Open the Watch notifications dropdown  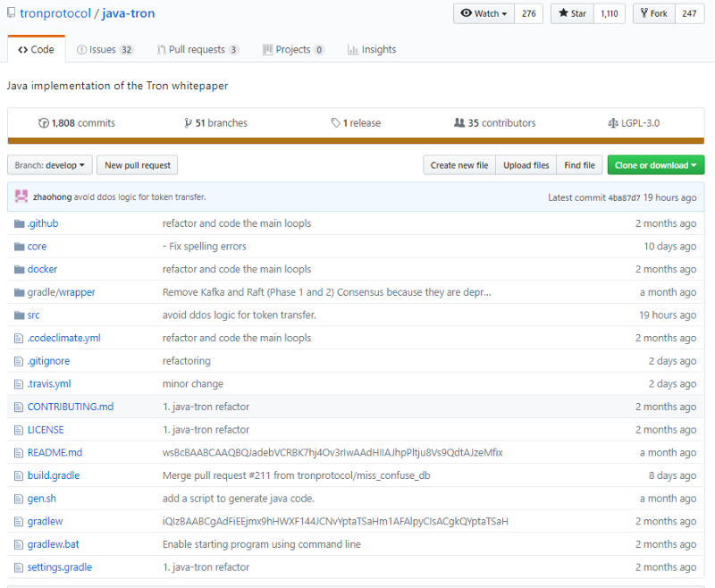click(484, 13)
